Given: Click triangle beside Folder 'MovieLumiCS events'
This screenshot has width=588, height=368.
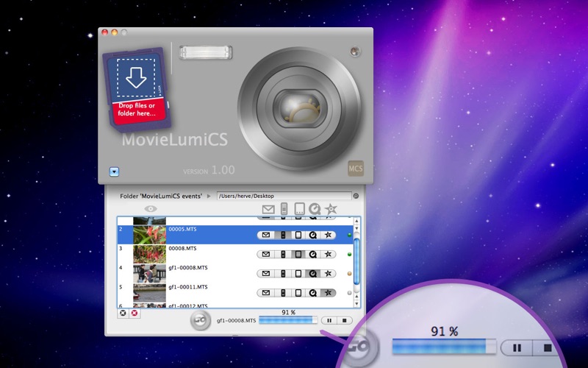Looking at the screenshot, I should pos(209,196).
